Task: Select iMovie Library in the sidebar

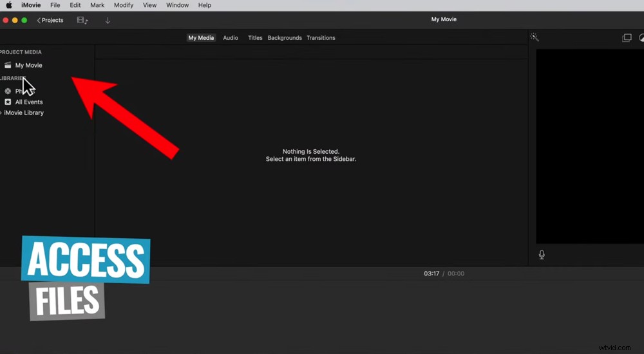Action: tap(24, 113)
